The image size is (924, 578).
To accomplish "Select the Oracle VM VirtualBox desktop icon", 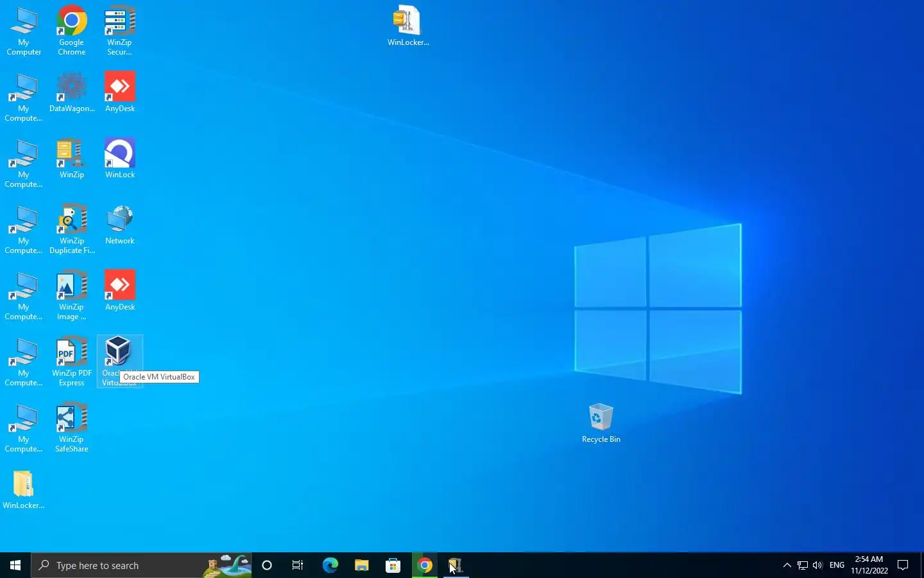I will (x=119, y=362).
